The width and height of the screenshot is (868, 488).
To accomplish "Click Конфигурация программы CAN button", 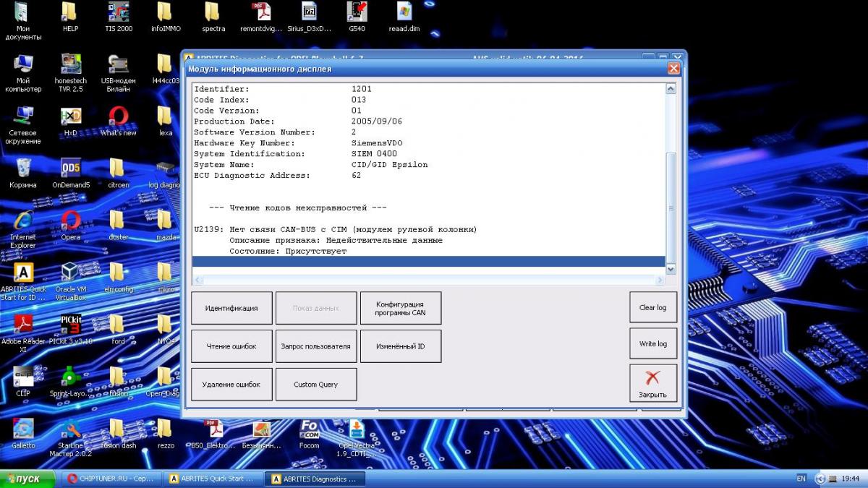I will pos(400,308).
